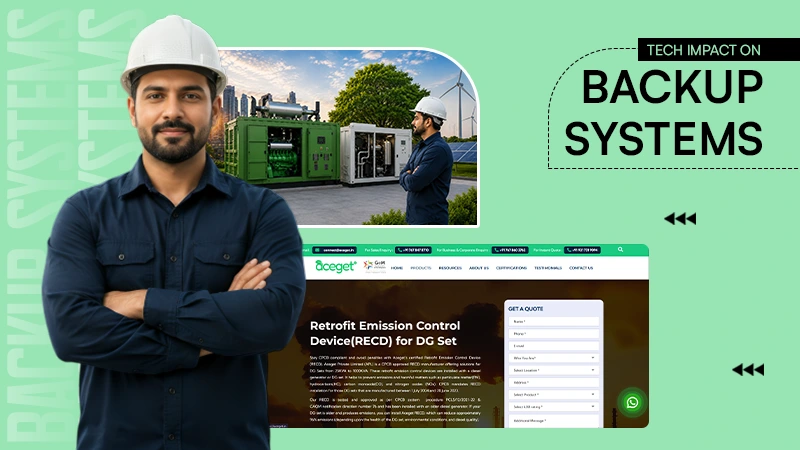This screenshot has height=450, width=800.
Task: Open the ABOUT US menu item
Action: tap(479, 268)
